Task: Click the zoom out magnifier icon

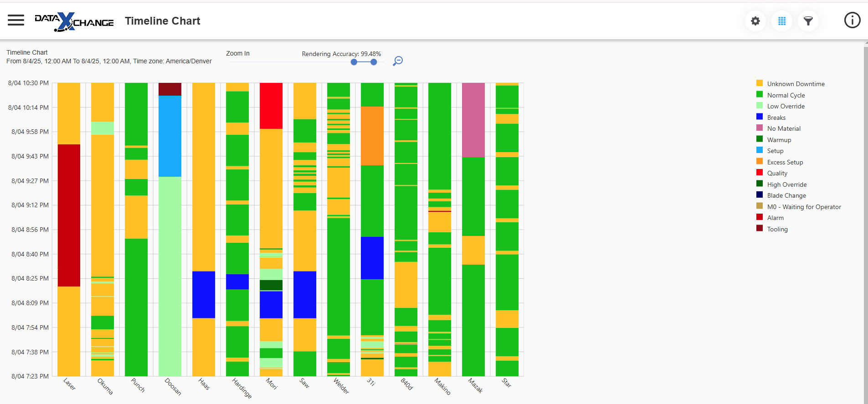Action: pyautogui.click(x=398, y=61)
